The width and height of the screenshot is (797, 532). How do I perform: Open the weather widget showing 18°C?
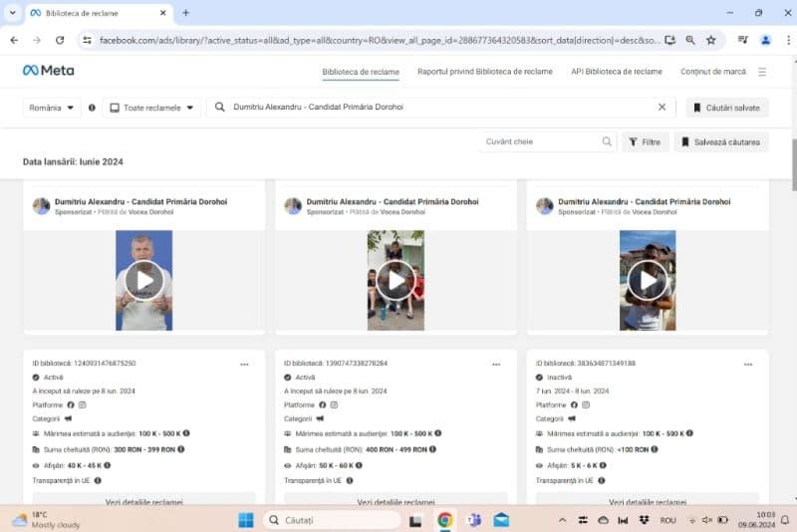pyautogui.click(x=46, y=520)
